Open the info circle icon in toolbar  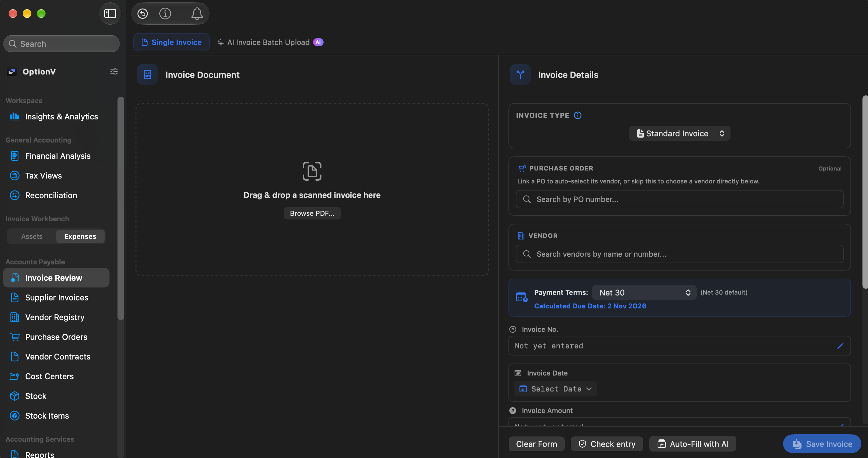(x=165, y=14)
